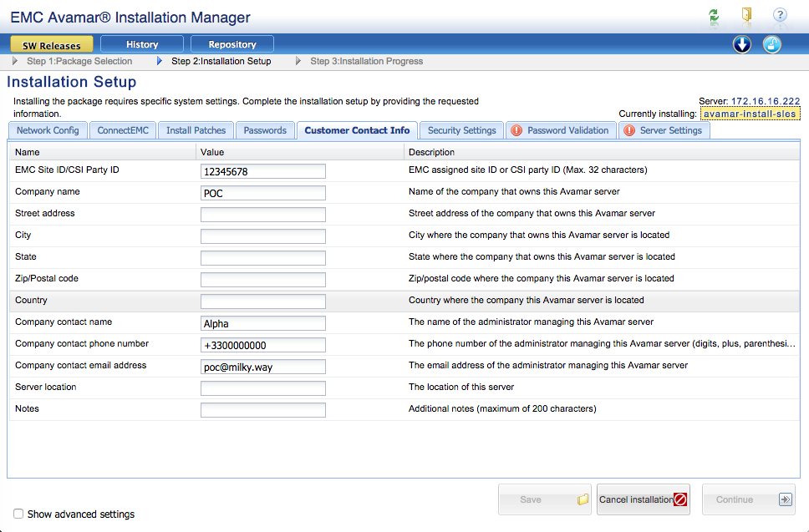Click the unlock padlock icon
The height and width of the screenshot is (532, 809).
pyautogui.click(x=772, y=44)
